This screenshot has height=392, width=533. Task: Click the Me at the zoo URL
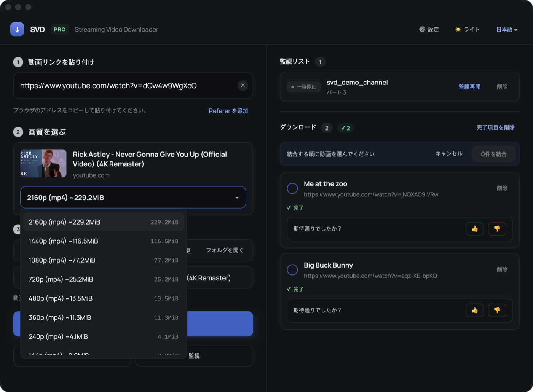pos(371,194)
